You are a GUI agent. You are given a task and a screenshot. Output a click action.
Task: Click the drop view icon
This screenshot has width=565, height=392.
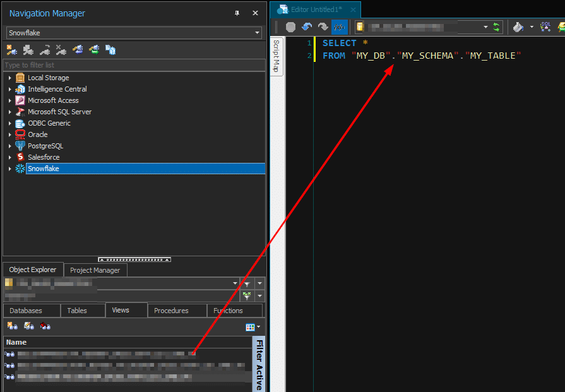pyautogui.click(x=45, y=326)
